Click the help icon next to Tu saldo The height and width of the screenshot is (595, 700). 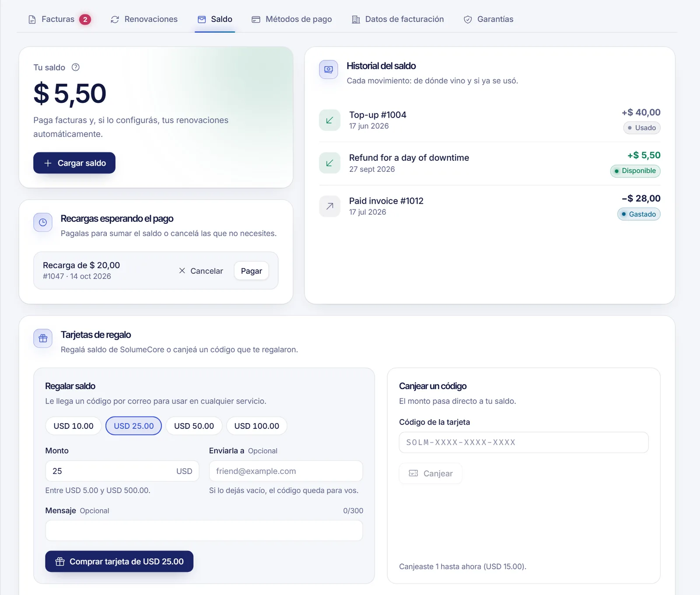tap(76, 67)
